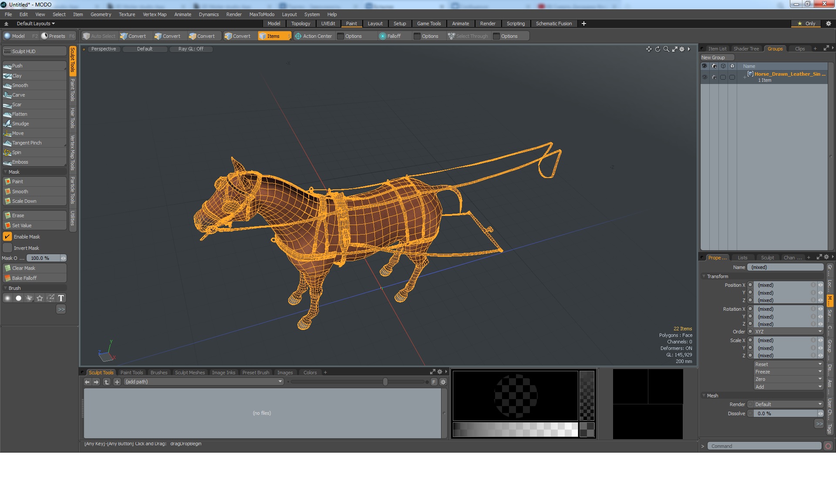
Task: Toggle Scale X keyframe channel dot
Action: pos(750,340)
